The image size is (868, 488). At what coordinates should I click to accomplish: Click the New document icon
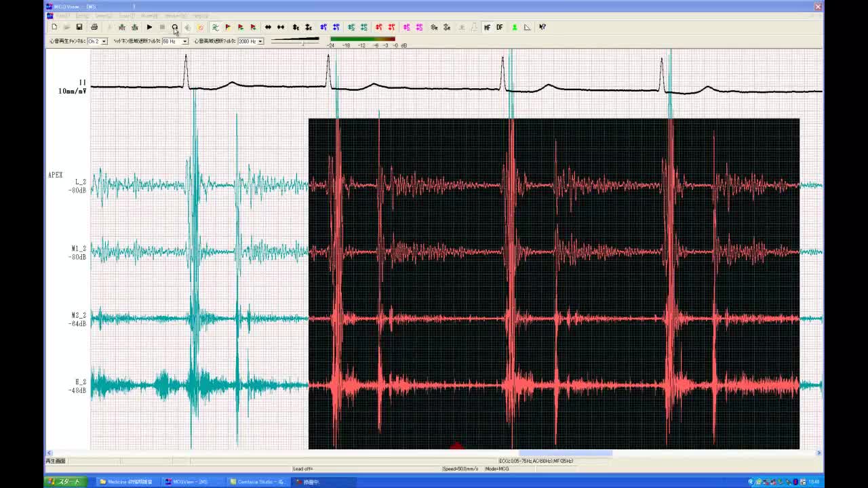[x=54, y=27]
